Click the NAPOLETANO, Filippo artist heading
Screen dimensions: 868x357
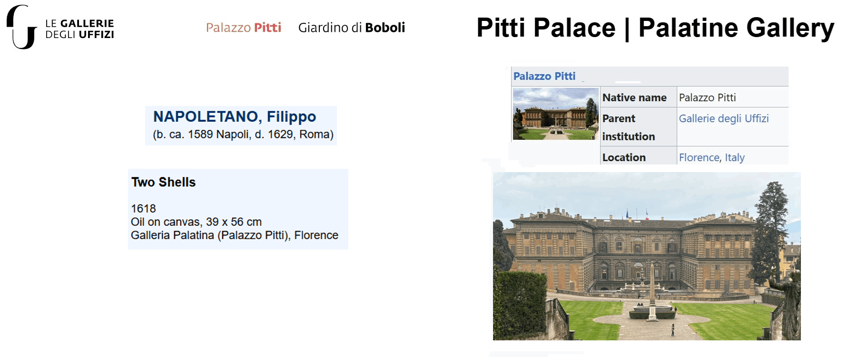[234, 116]
